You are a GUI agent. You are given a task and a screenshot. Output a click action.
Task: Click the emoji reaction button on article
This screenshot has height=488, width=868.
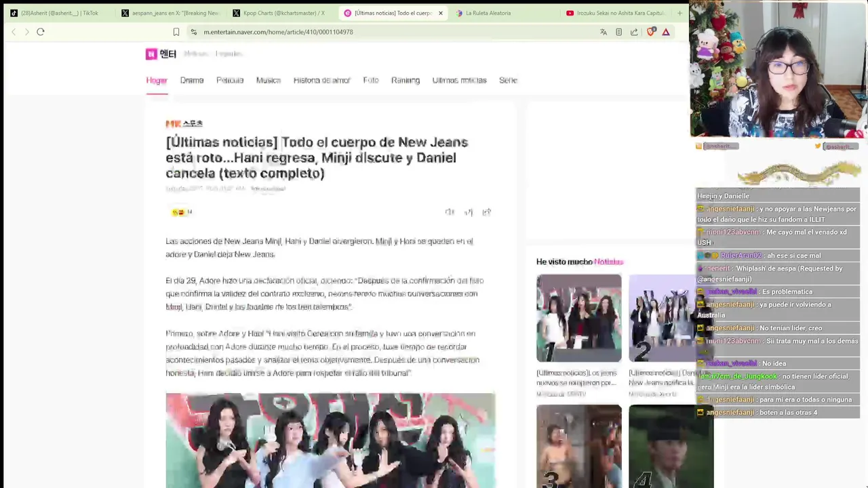point(182,212)
